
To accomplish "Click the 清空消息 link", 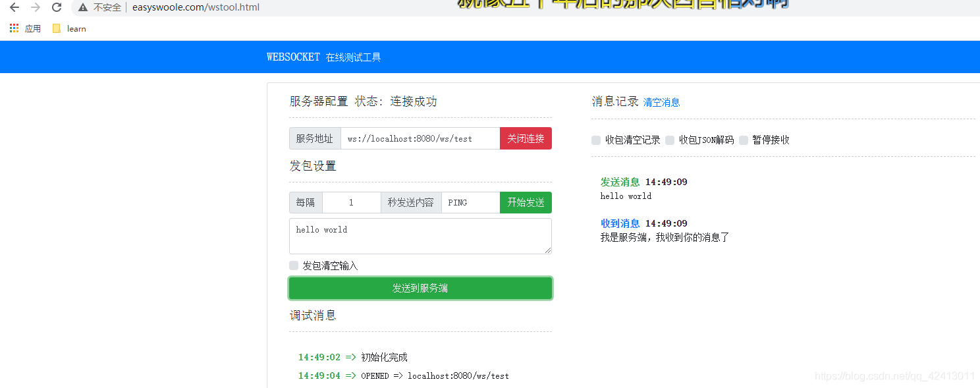I will click(x=661, y=102).
